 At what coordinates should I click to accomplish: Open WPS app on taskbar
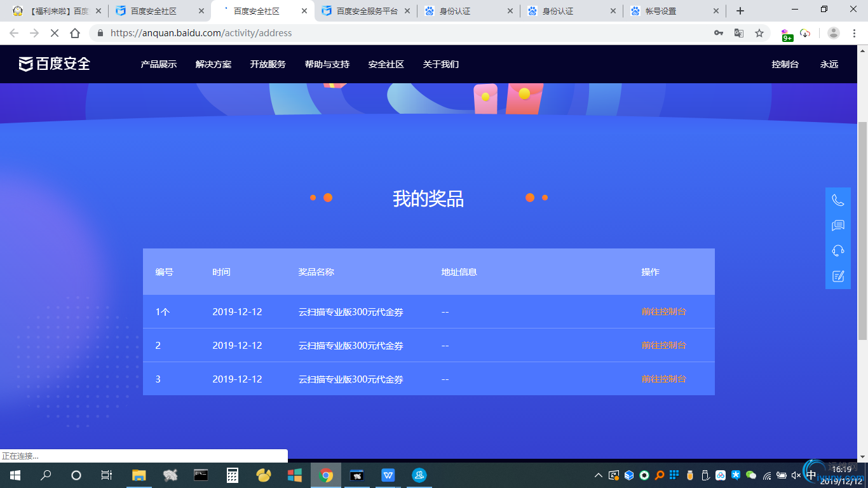tap(388, 475)
